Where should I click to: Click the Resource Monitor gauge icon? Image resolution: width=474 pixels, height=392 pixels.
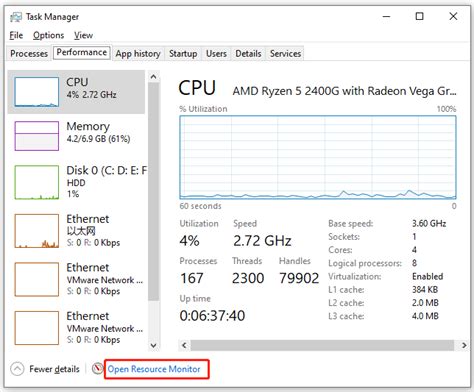[97, 369]
